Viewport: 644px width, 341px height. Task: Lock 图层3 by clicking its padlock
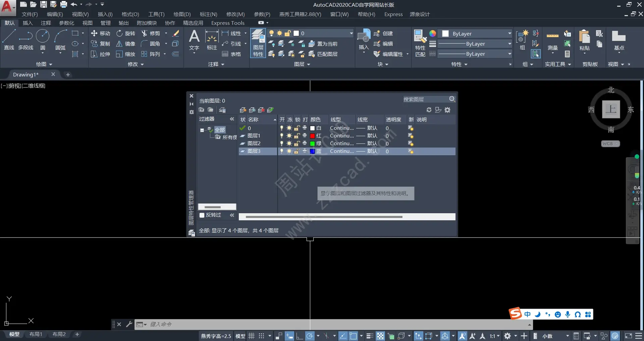(297, 151)
